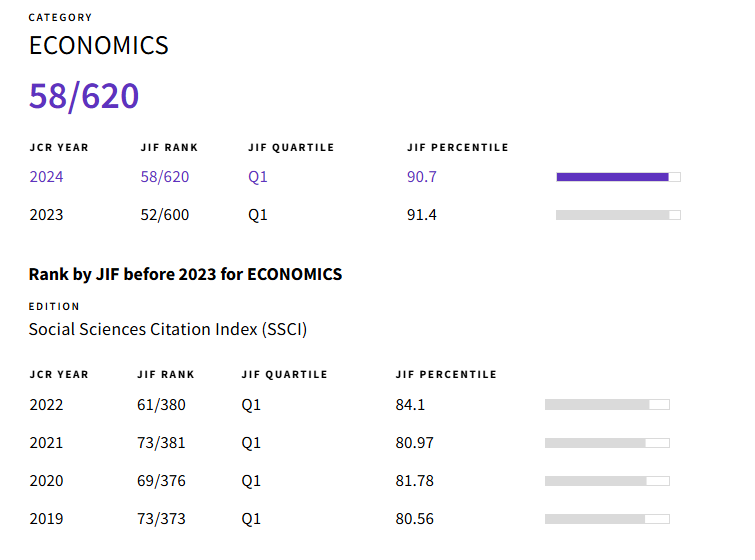This screenshot has height=560, width=755.
Task: Click the 2020 percentile progress bar
Action: pos(606,481)
